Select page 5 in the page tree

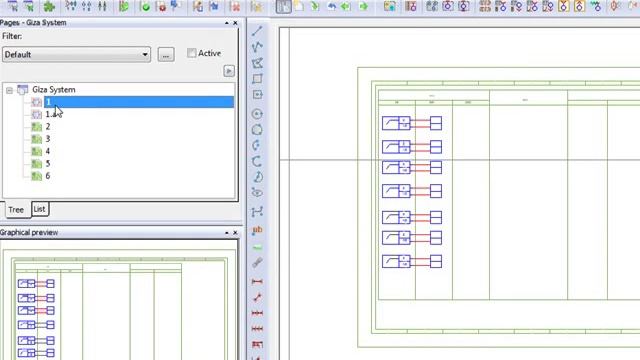[x=48, y=164]
